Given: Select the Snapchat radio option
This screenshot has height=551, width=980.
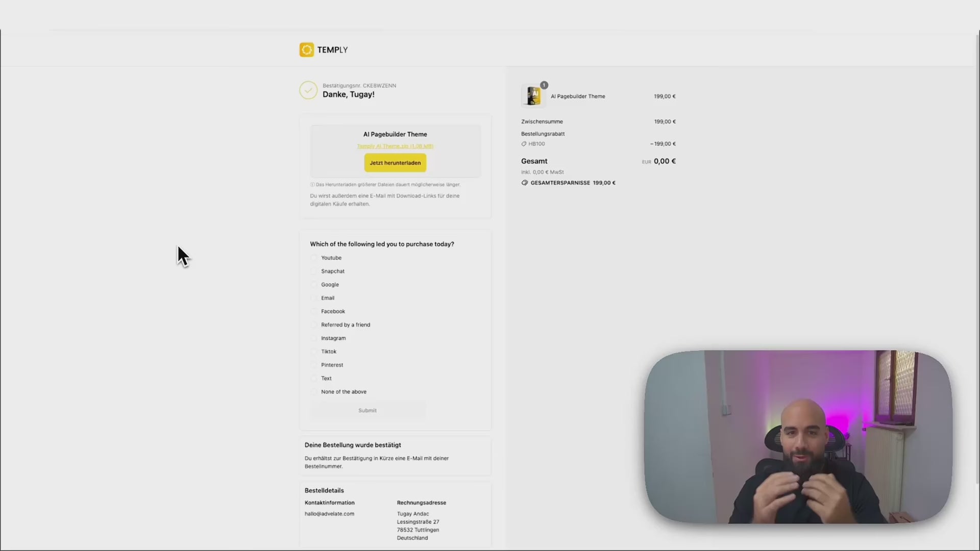Looking at the screenshot, I should click(314, 271).
